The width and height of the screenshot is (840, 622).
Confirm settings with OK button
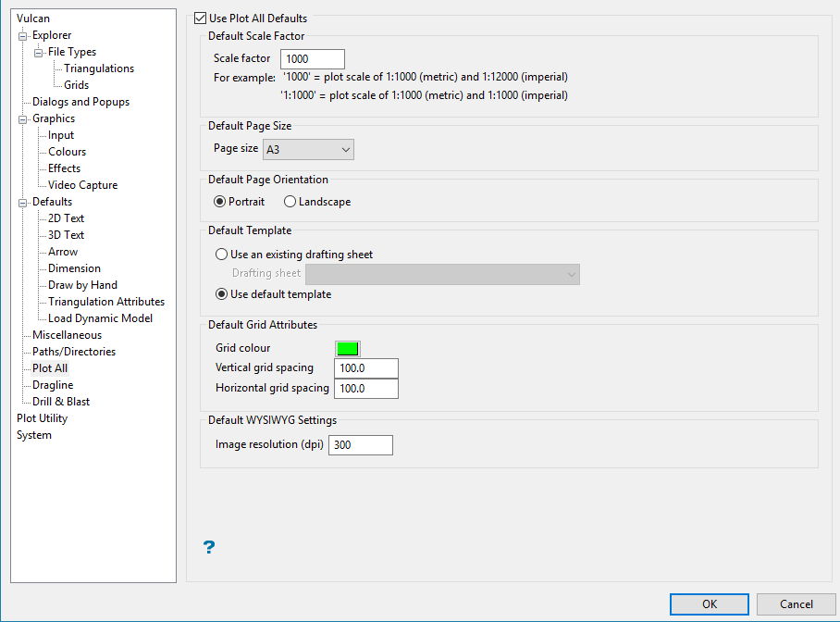tap(710, 604)
